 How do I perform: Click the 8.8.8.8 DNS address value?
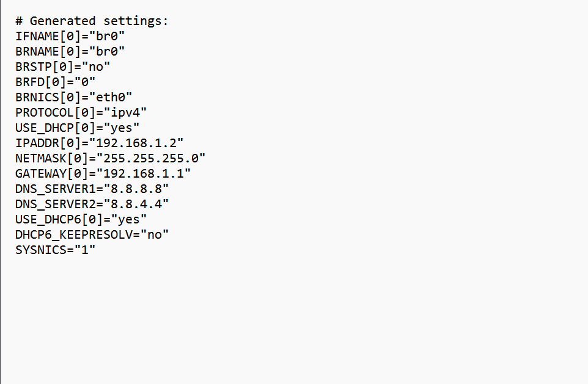(136, 189)
